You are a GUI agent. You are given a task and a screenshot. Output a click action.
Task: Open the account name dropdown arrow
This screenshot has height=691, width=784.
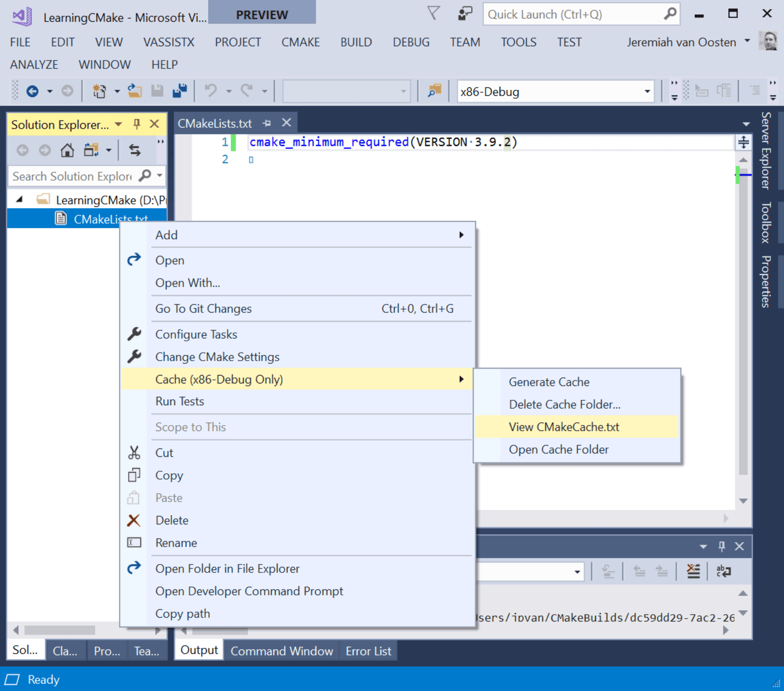click(x=747, y=41)
